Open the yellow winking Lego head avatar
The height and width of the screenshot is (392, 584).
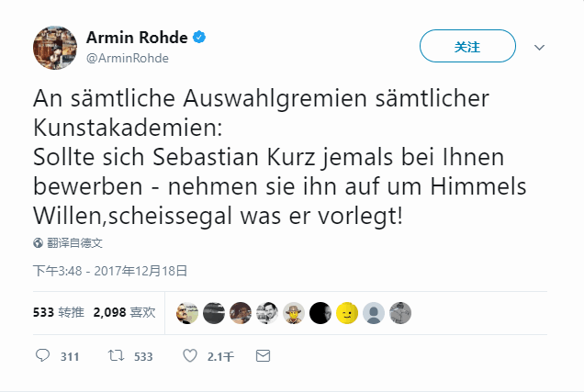[347, 313]
